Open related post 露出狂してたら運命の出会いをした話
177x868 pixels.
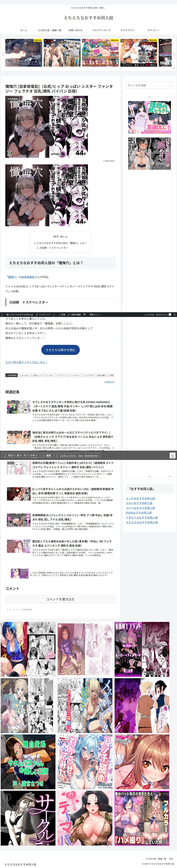tap(61, 548)
